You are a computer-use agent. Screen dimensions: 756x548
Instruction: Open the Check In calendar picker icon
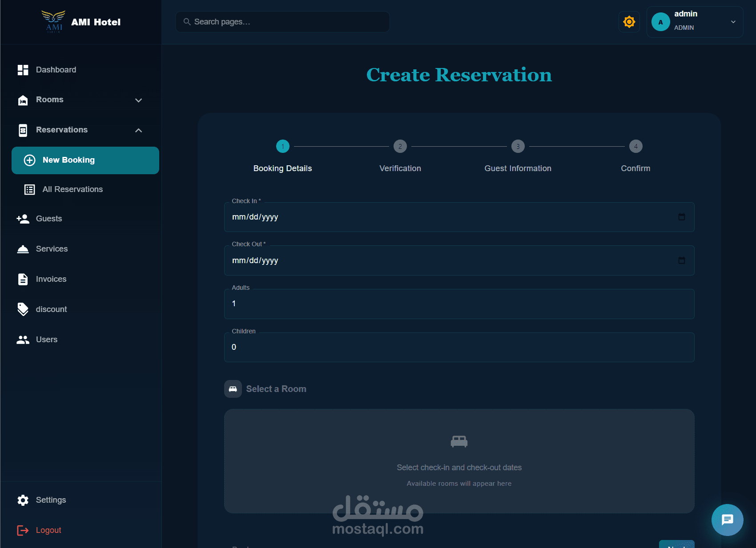click(x=681, y=217)
